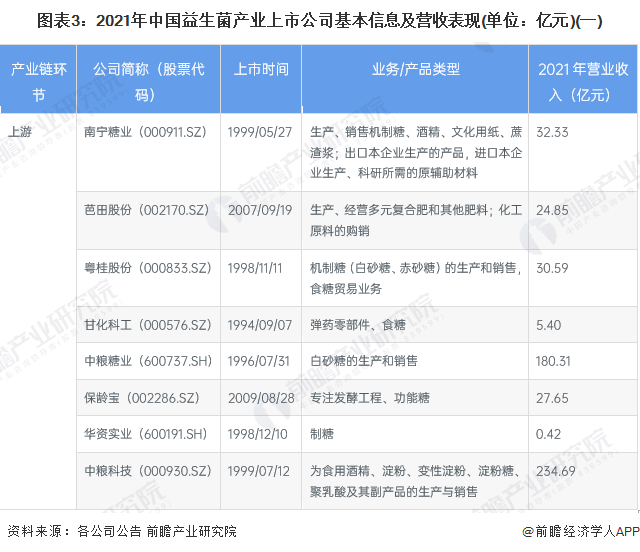The width and height of the screenshot is (640, 552).
Task: Select the 2021年营业收入 column header
Action: (x=584, y=82)
